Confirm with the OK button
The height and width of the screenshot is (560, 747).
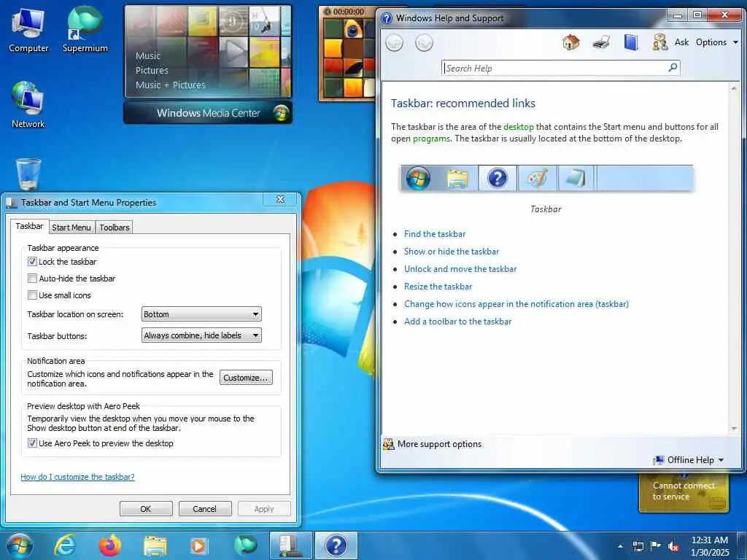coord(146,508)
